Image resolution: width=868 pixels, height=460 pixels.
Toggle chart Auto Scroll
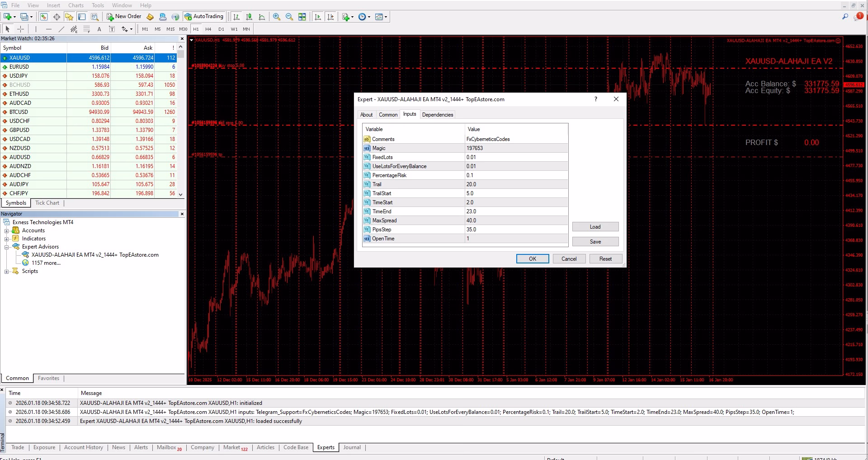click(318, 17)
